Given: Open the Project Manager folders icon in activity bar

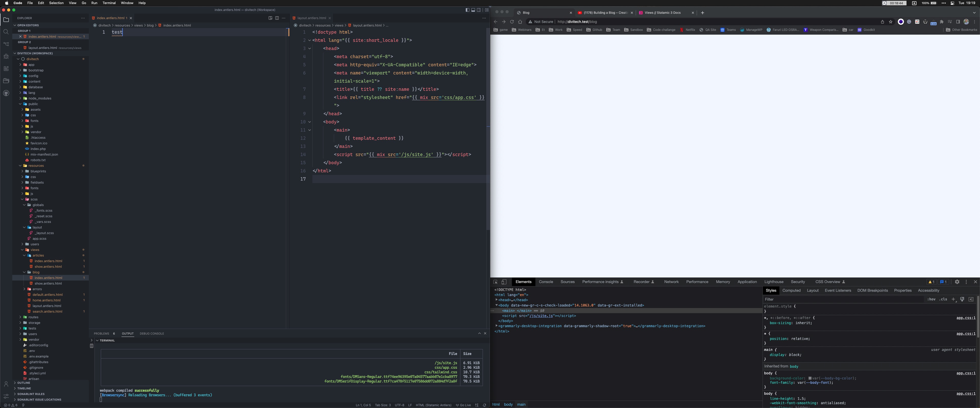Looking at the screenshot, I should point(6,81).
